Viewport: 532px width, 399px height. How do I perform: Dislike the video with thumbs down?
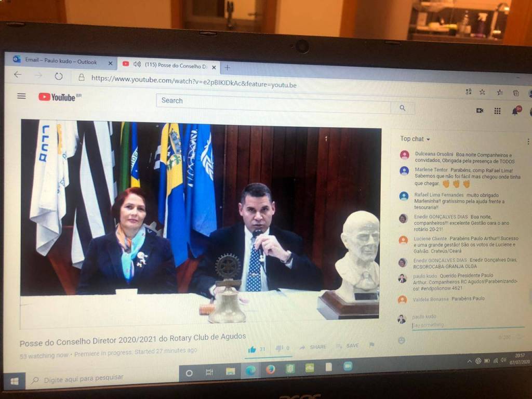click(279, 348)
